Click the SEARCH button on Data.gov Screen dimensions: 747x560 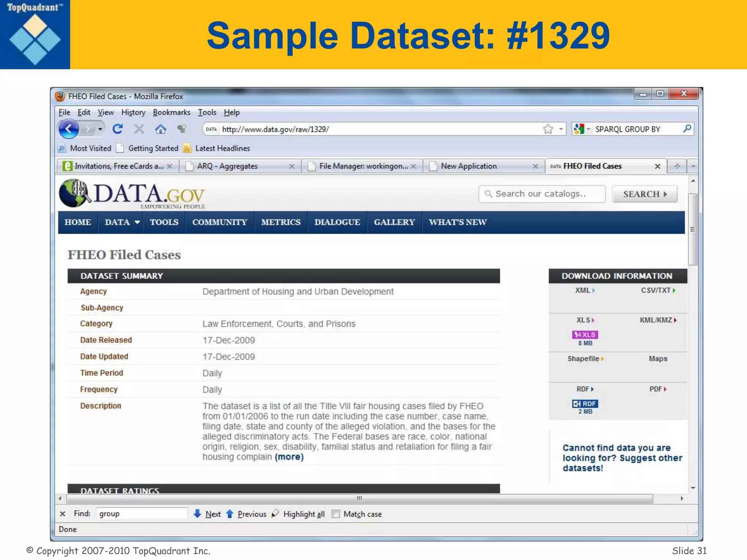click(x=645, y=194)
